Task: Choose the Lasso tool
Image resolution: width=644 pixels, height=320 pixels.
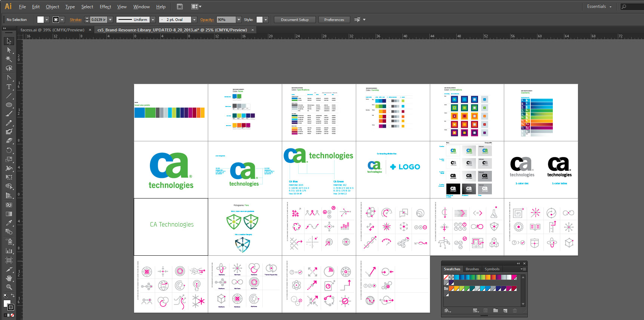Action: click(9, 68)
